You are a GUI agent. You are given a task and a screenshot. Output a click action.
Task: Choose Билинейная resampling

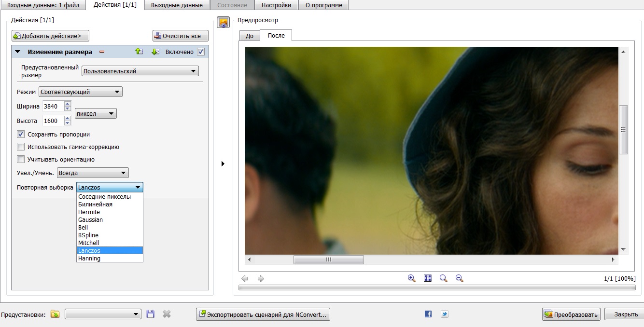pyautogui.click(x=110, y=204)
